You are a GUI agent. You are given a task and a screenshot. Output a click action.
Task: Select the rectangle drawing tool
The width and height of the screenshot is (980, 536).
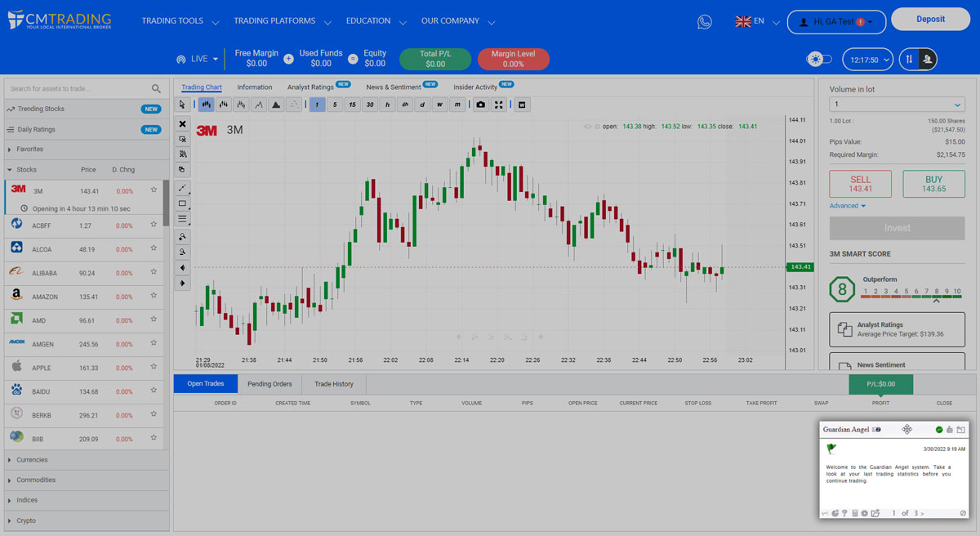click(x=183, y=203)
